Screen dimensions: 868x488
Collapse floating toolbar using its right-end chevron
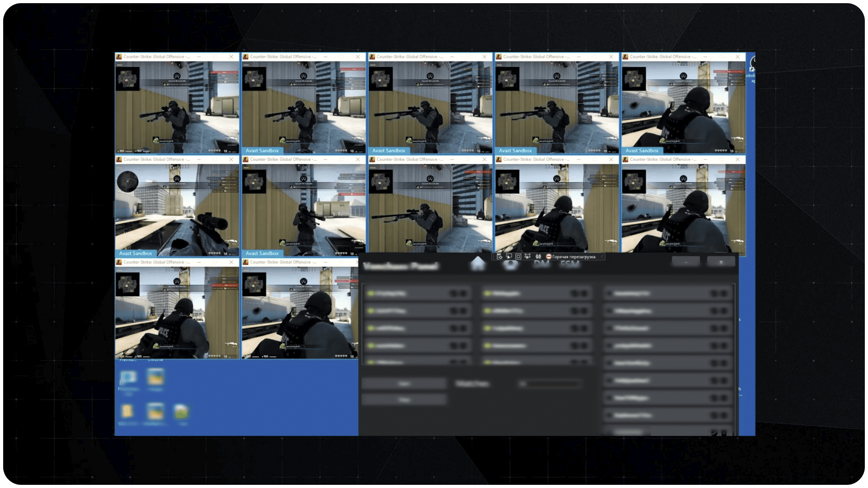[602, 257]
